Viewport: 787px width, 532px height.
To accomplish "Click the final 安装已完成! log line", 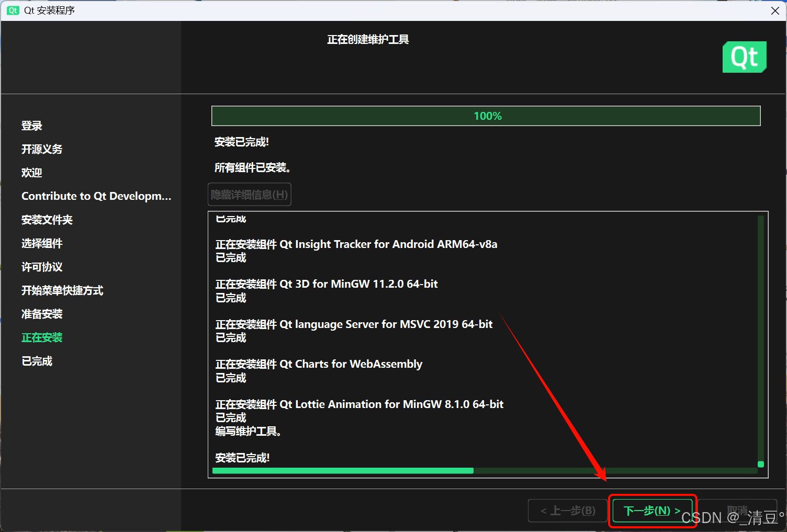I will (242, 458).
